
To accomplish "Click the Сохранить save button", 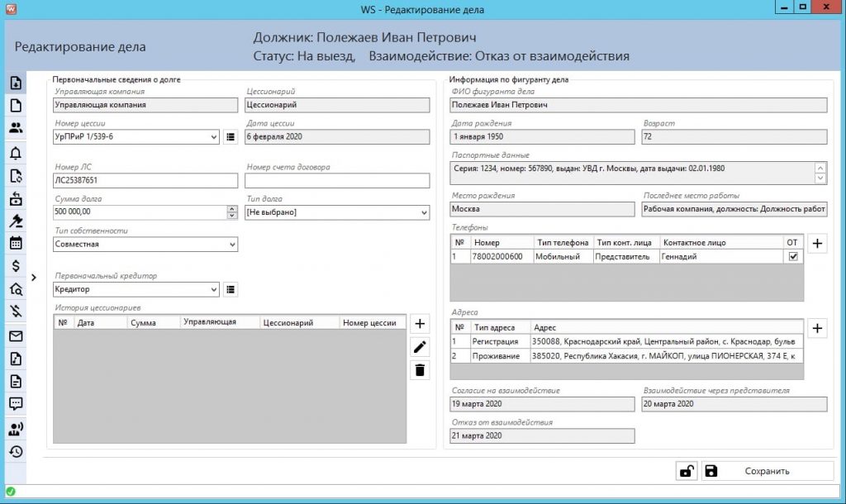I will click(x=767, y=471).
